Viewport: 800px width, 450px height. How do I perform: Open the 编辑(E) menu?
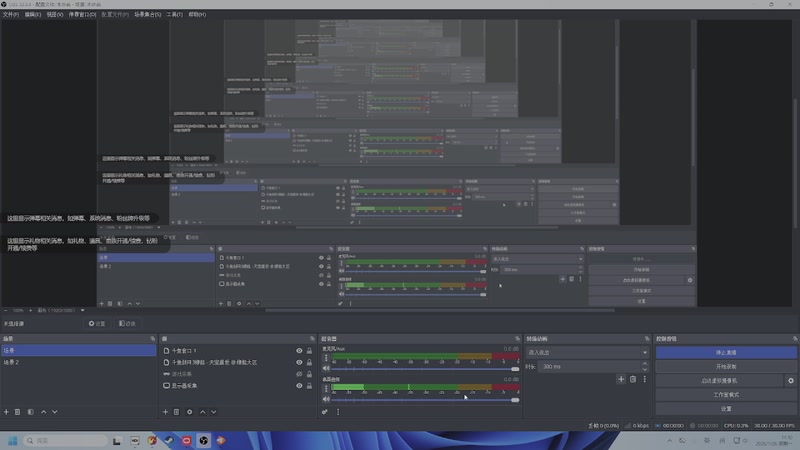33,14
